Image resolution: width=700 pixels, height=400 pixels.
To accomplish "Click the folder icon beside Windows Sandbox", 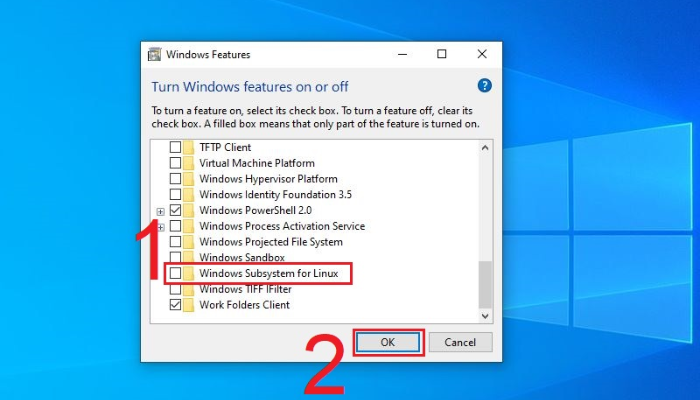I will (x=190, y=258).
